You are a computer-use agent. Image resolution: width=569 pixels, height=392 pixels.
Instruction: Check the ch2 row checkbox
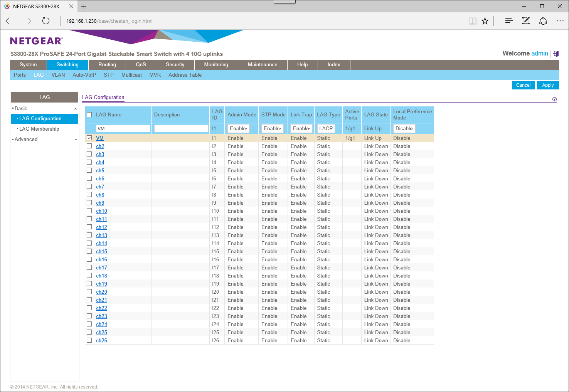(89, 146)
